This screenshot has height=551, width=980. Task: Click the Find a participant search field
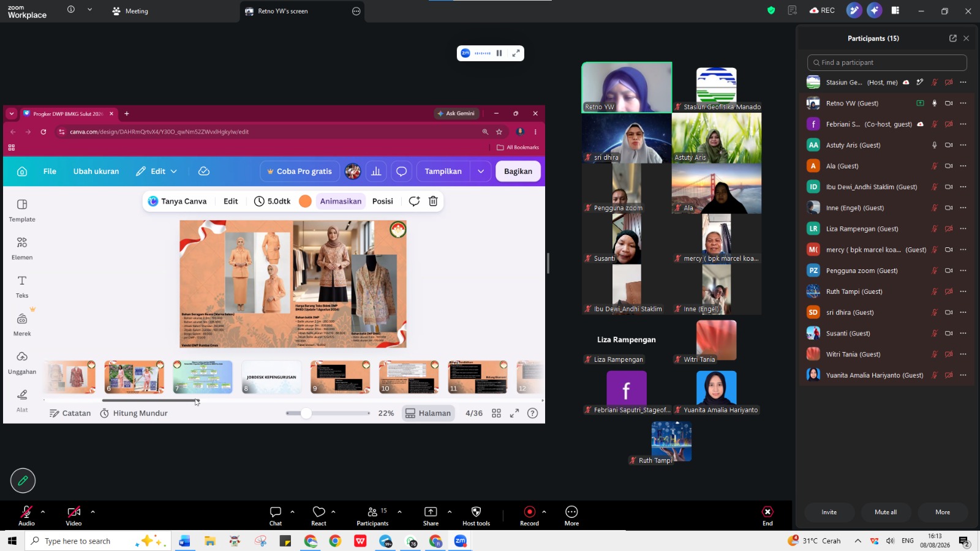887,62
